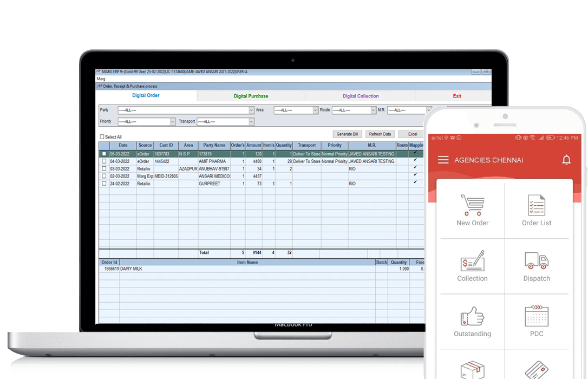The width and height of the screenshot is (588, 379).
Task: Click the Exit tab
Action: tap(457, 96)
